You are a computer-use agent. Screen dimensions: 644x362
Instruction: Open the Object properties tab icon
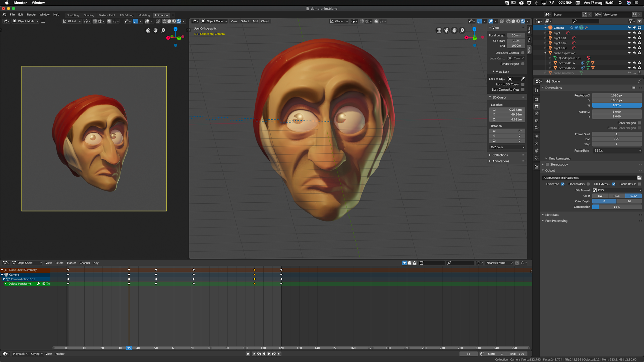click(x=536, y=136)
